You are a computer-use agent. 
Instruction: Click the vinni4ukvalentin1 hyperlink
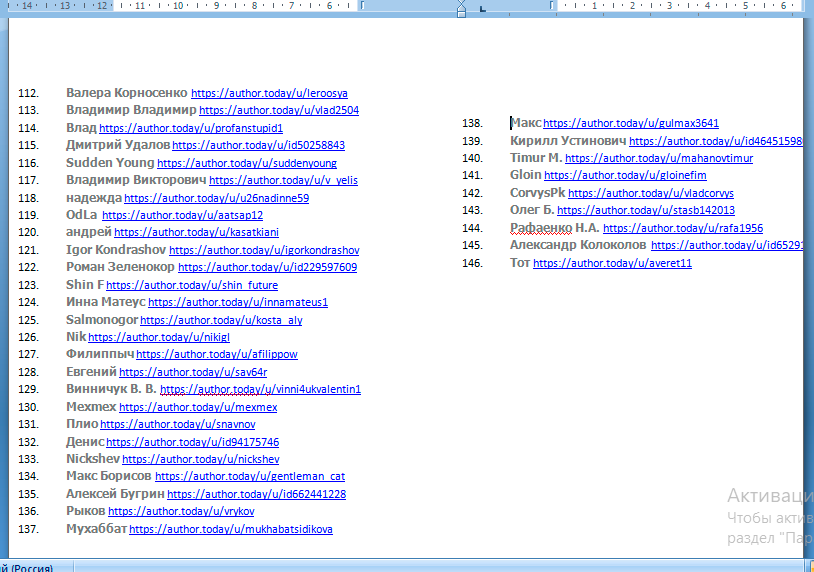(x=260, y=389)
